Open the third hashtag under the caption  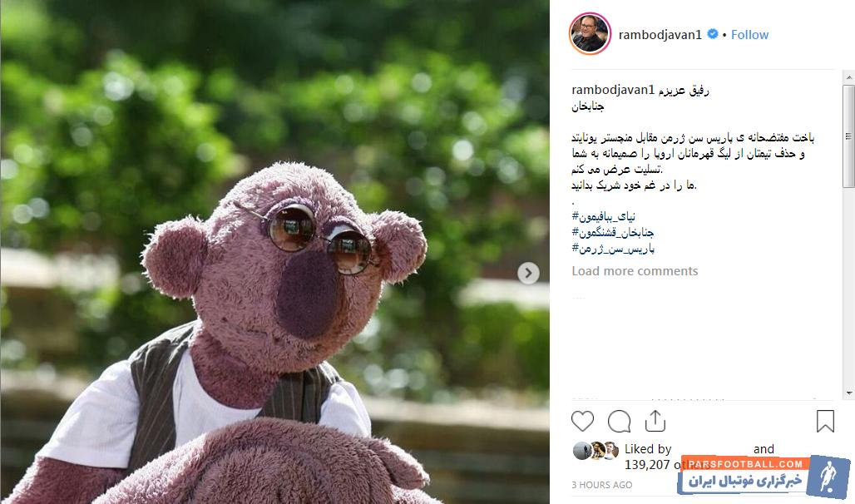point(612,249)
